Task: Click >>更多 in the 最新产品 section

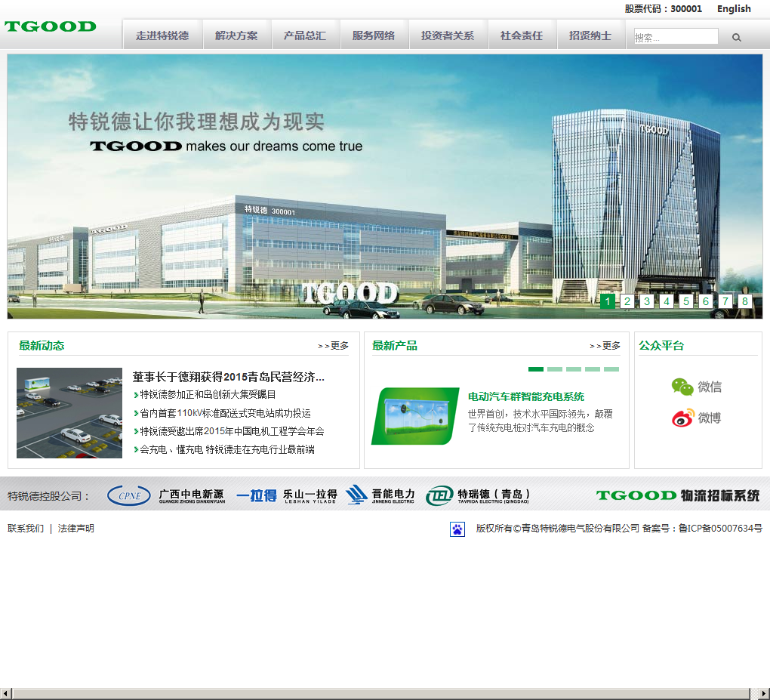Action: 605,346
